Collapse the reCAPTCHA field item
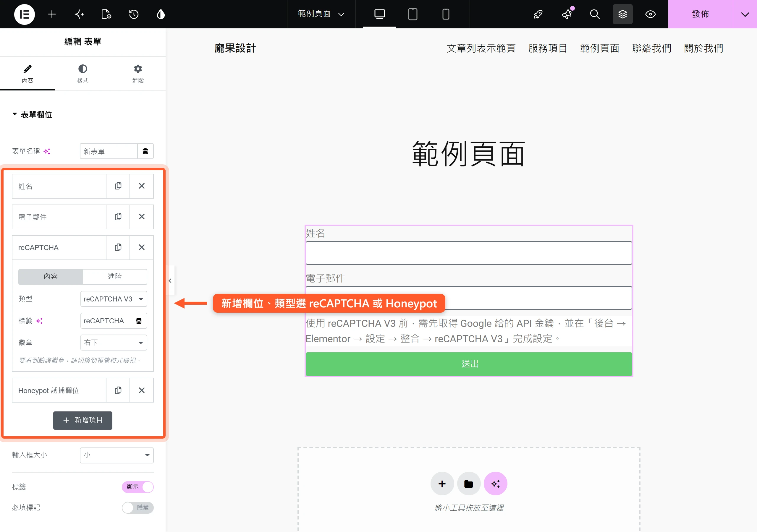 59,248
